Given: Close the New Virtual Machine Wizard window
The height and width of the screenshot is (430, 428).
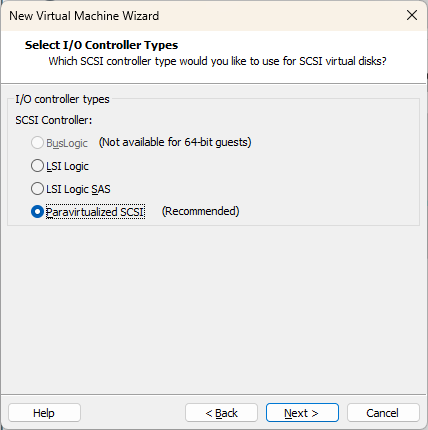Looking at the screenshot, I should 412,15.
